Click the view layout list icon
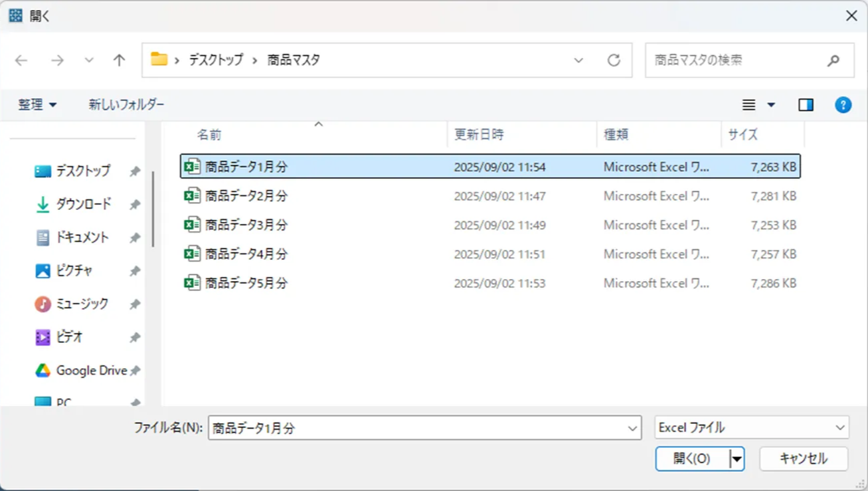 [x=749, y=105]
